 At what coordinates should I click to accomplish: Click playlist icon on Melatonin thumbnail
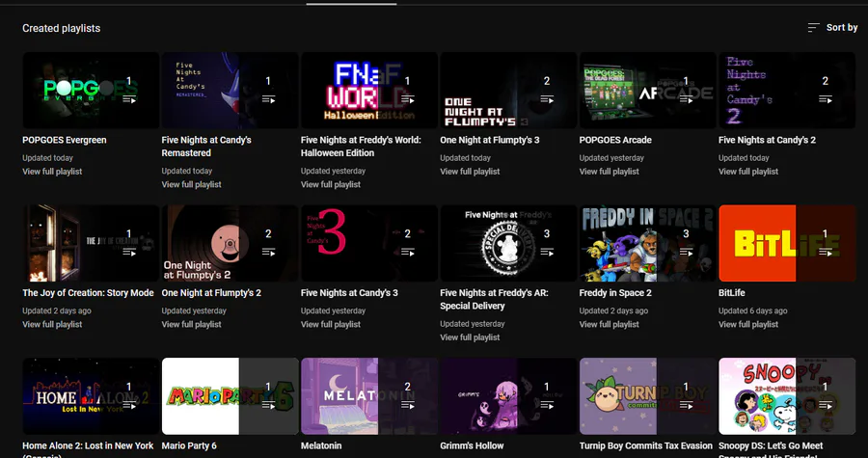(407, 406)
